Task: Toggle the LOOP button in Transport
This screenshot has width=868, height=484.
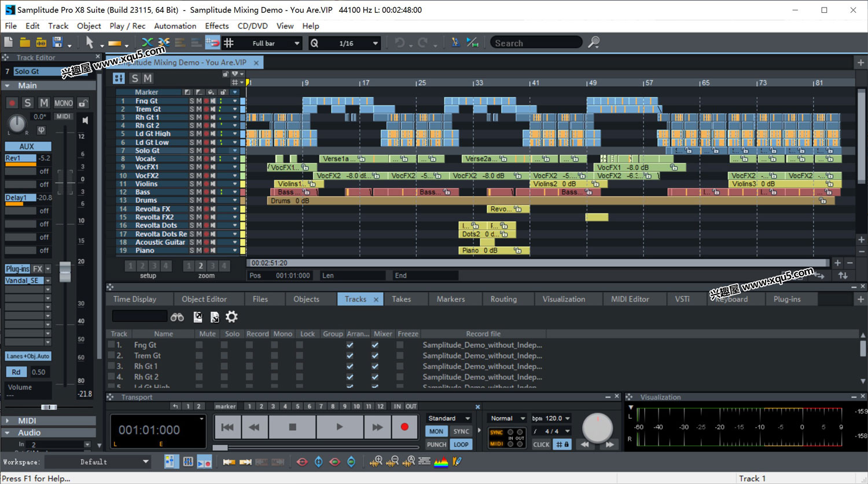Action: tap(461, 445)
